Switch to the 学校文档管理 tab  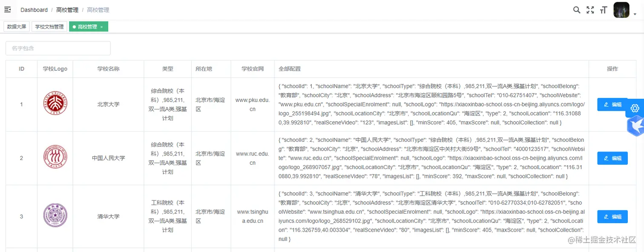49,27
